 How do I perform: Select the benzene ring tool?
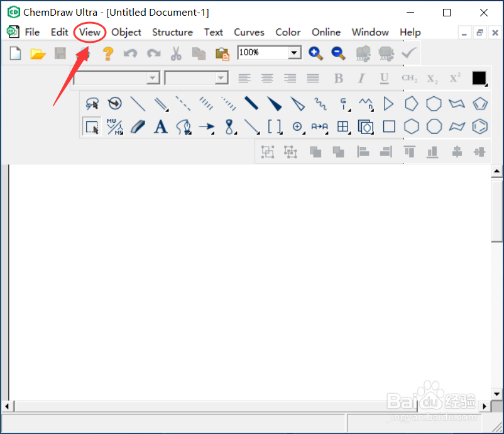[x=480, y=127]
